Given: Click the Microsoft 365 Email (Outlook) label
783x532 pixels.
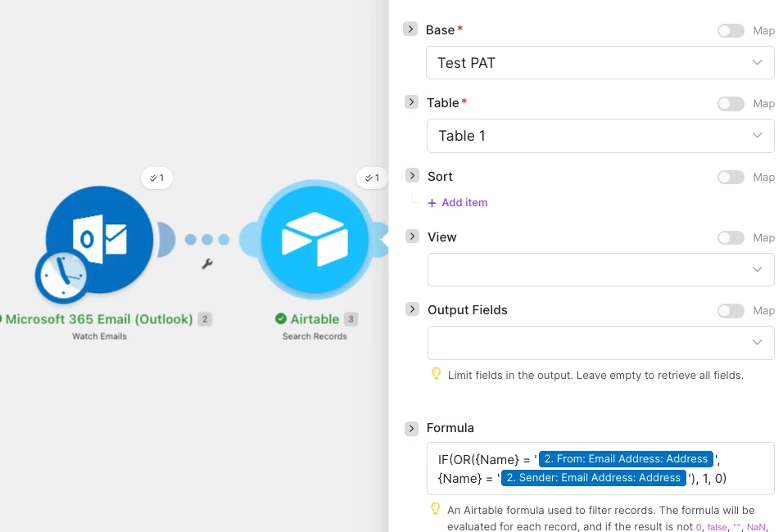Looking at the screenshot, I should tap(99, 319).
